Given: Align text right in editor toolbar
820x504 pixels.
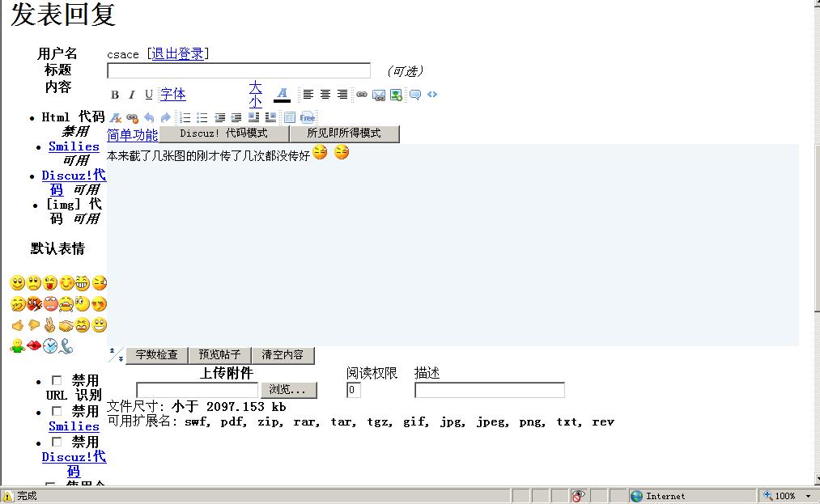Looking at the screenshot, I should click(342, 95).
